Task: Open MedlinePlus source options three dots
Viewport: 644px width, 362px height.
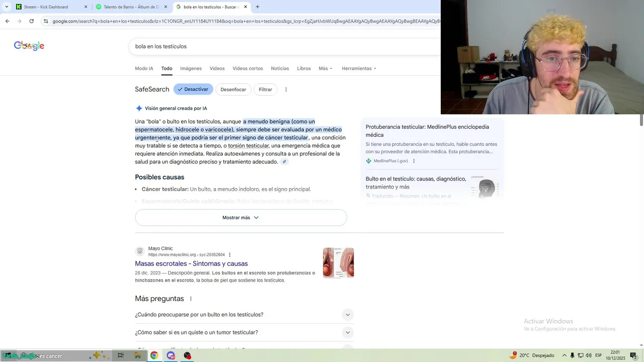Action: tap(414, 161)
